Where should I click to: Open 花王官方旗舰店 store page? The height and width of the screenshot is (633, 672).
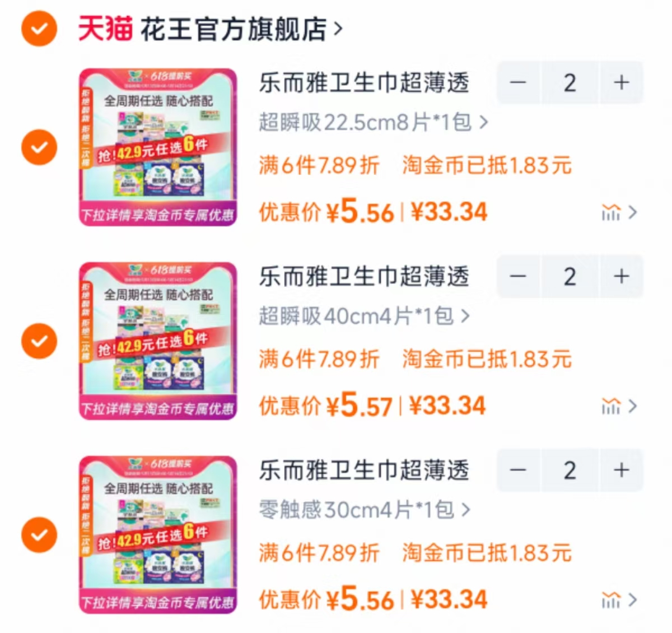click(x=241, y=29)
